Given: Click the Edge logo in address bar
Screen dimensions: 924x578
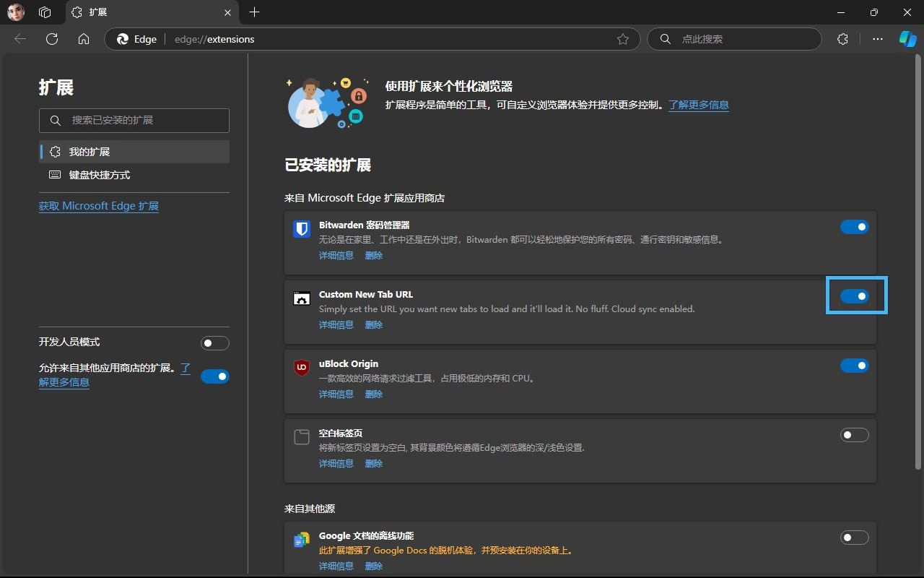Looking at the screenshot, I should (x=123, y=39).
